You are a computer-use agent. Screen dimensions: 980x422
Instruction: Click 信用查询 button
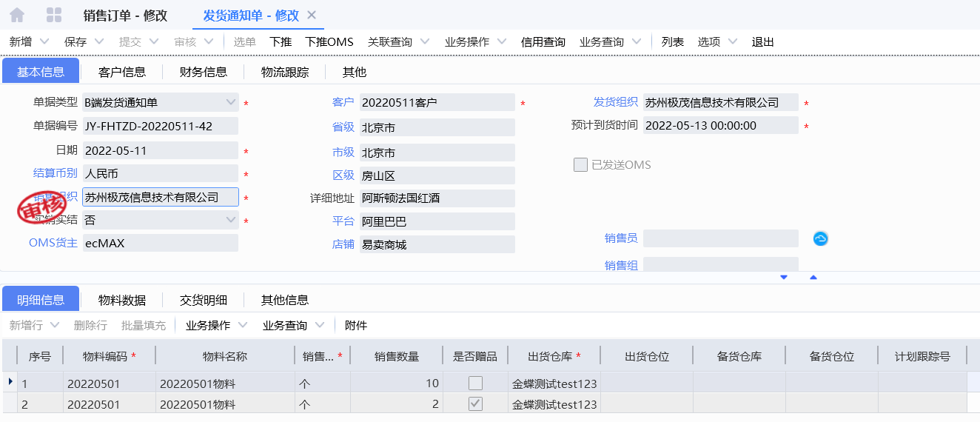[x=543, y=42]
